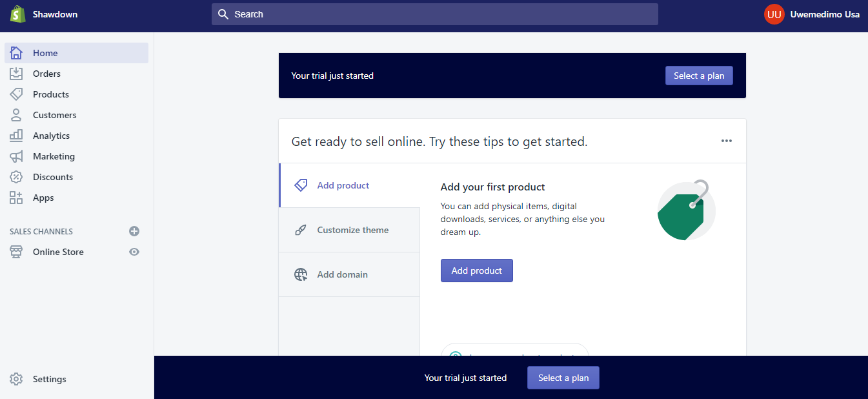Click the paintbrush icon beside Customize theme
868x399 pixels.
[301, 230]
